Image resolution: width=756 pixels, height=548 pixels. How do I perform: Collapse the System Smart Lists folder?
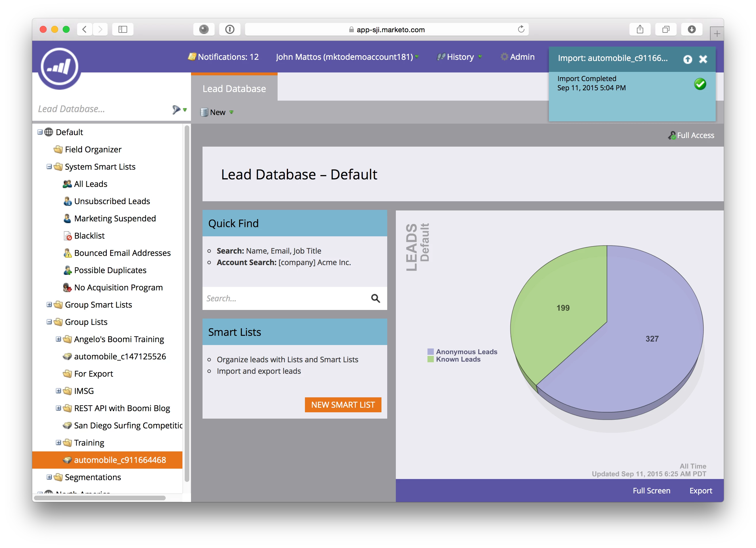(x=49, y=166)
